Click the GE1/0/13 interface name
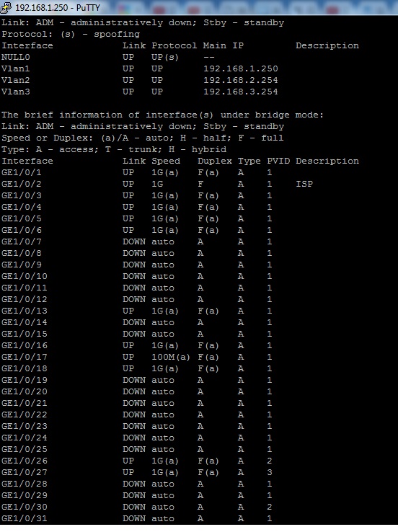 [x=25, y=311]
